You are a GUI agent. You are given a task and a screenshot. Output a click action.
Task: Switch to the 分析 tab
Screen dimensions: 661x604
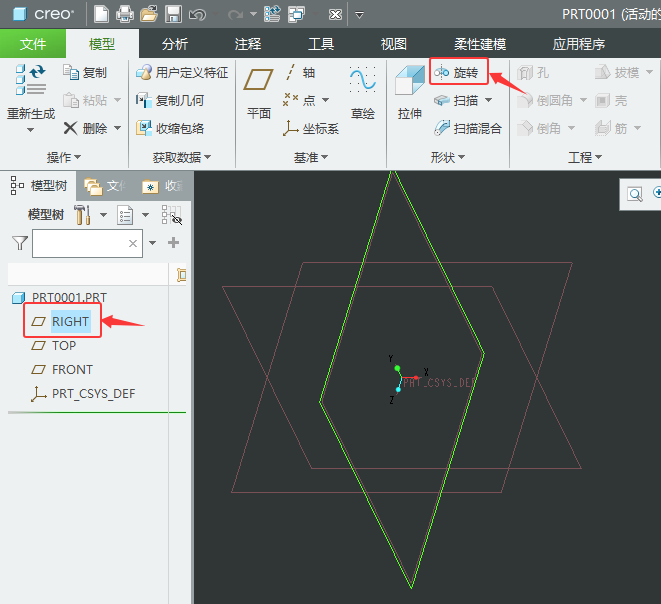click(175, 44)
